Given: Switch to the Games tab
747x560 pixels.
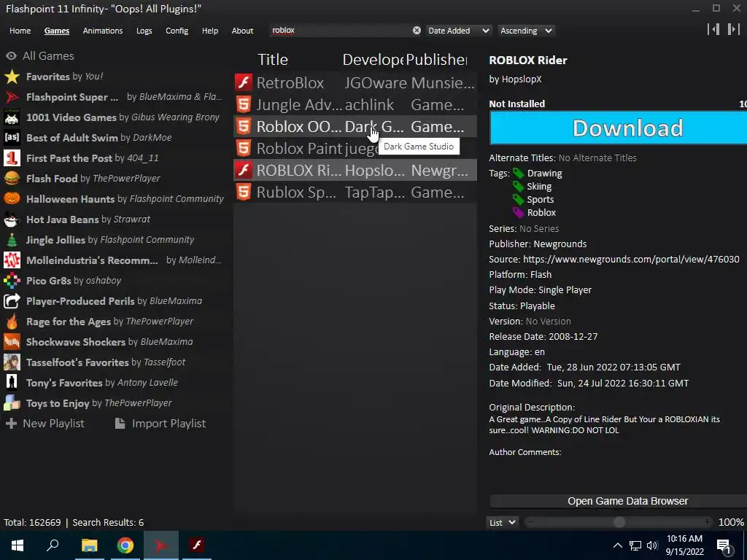Looking at the screenshot, I should pyautogui.click(x=57, y=31).
